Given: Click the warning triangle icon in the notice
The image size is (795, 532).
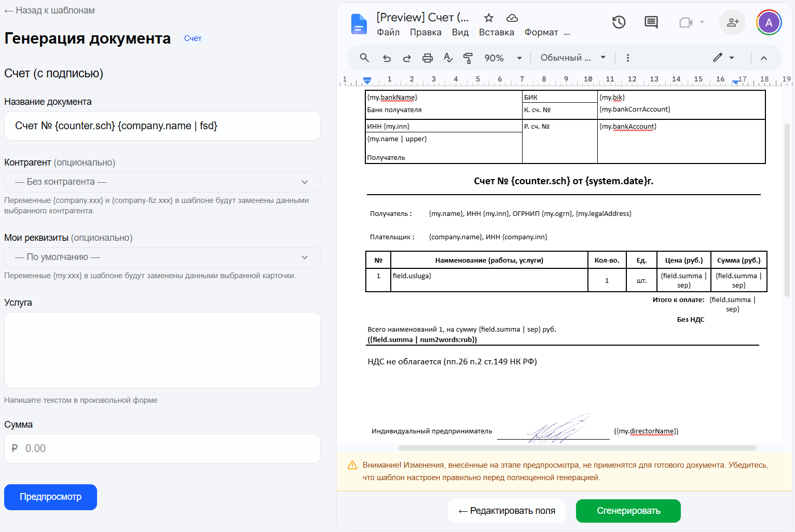Looking at the screenshot, I should click(352, 465).
